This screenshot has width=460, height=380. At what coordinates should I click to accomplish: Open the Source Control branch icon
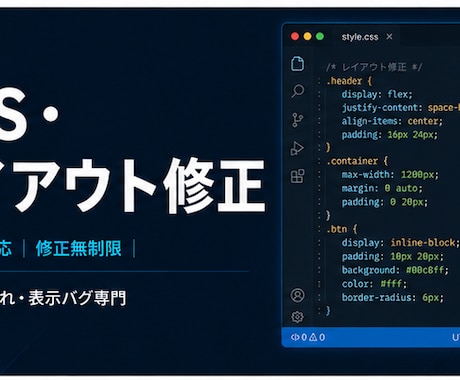click(297, 120)
